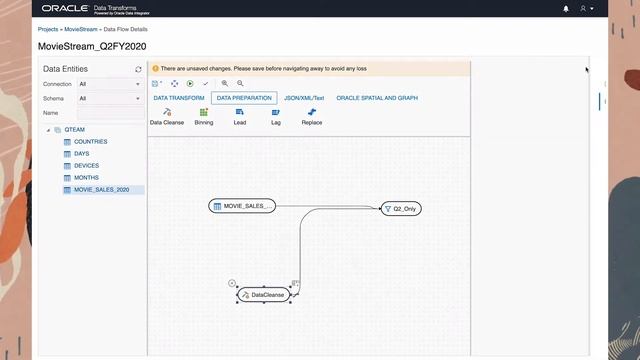Click the Data Cleanse text label in the palette
This screenshot has width=640, height=360.
pos(167,122)
